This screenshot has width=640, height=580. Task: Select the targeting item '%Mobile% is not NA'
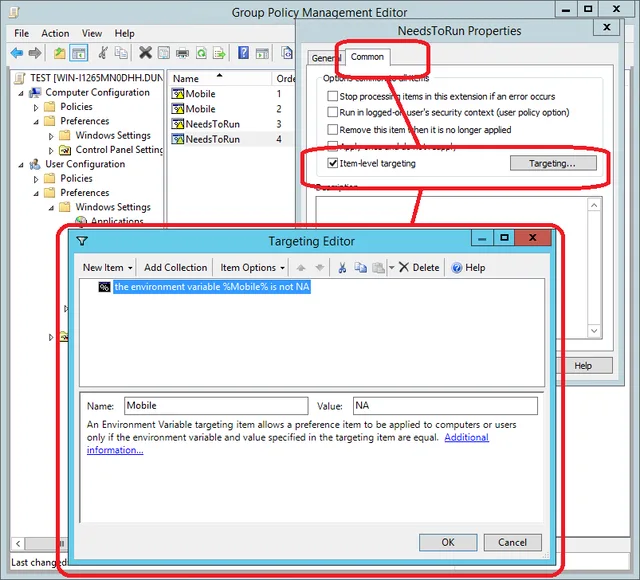point(212,287)
